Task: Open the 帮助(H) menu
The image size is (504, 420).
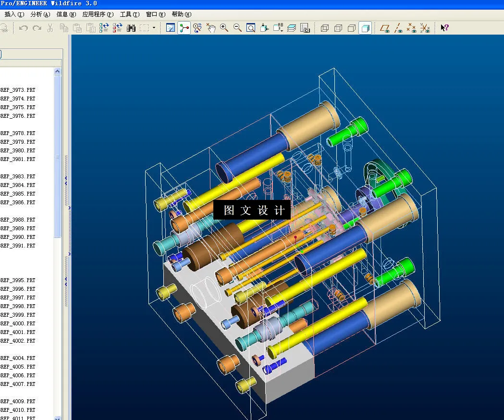Action: (x=182, y=14)
